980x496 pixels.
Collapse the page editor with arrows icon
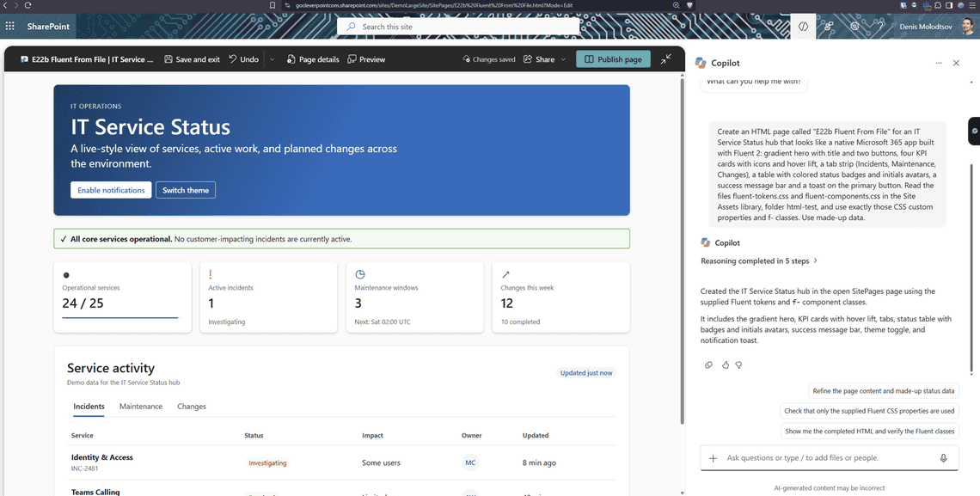click(666, 58)
